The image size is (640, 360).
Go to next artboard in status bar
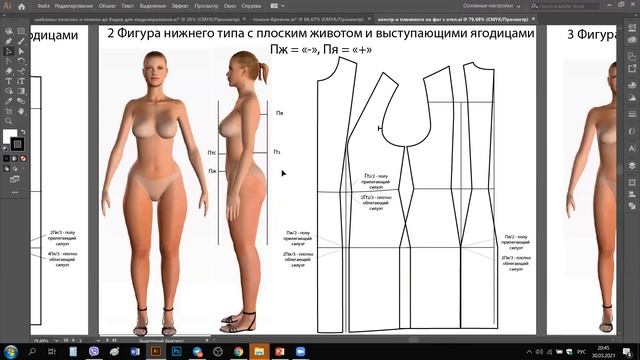coord(107,340)
